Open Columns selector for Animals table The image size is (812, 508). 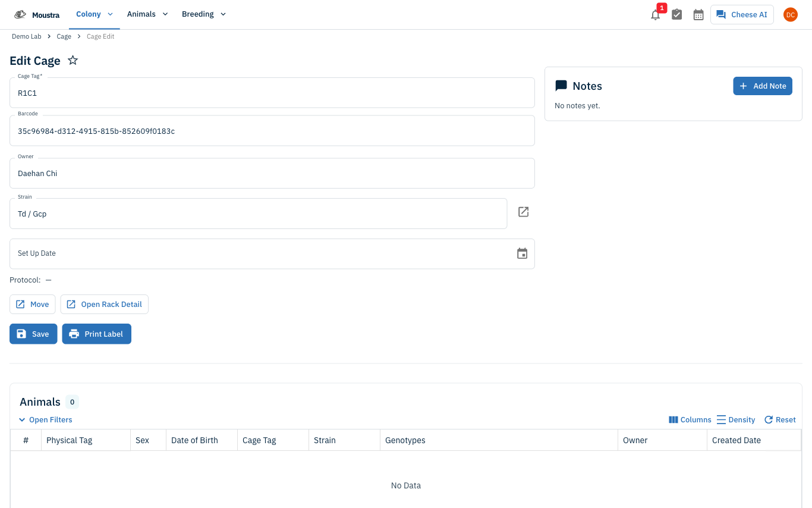click(x=690, y=420)
